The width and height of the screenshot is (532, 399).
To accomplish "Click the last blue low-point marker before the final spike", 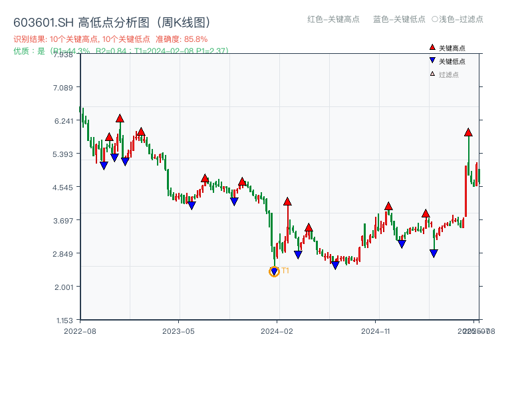I will click(434, 253).
